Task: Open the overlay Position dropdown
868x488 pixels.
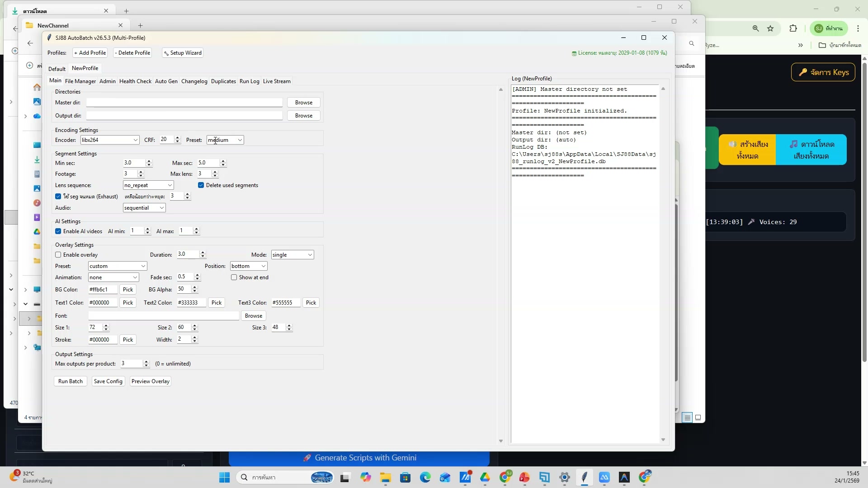Action: pyautogui.click(x=248, y=266)
